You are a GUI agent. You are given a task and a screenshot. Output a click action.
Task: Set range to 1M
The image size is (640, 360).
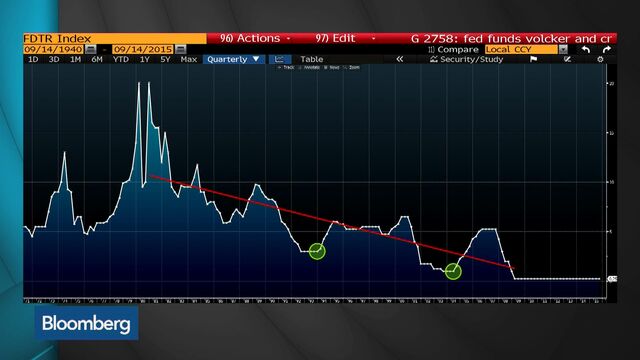(x=76, y=59)
